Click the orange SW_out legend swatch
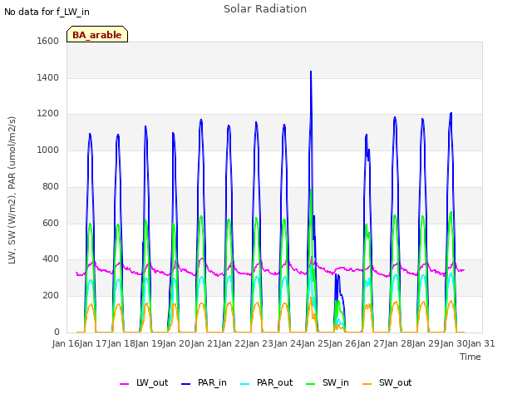This screenshot has height=399, width=532. 367,384
